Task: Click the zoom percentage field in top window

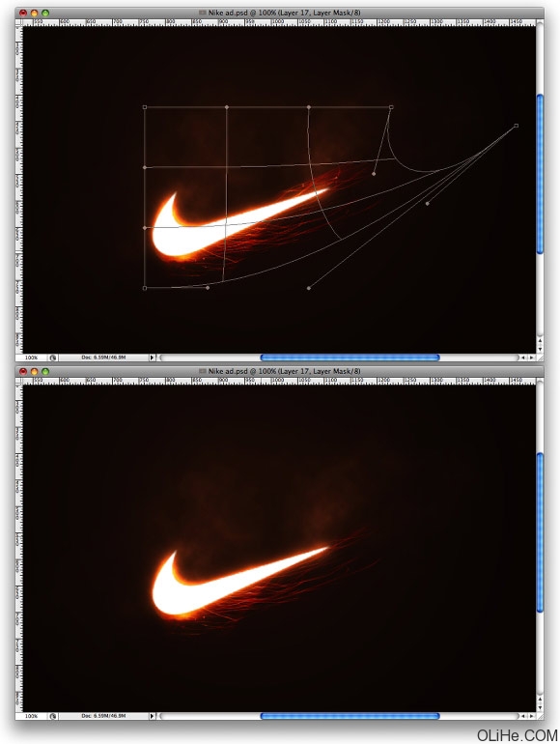Action: tap(31, 358)
